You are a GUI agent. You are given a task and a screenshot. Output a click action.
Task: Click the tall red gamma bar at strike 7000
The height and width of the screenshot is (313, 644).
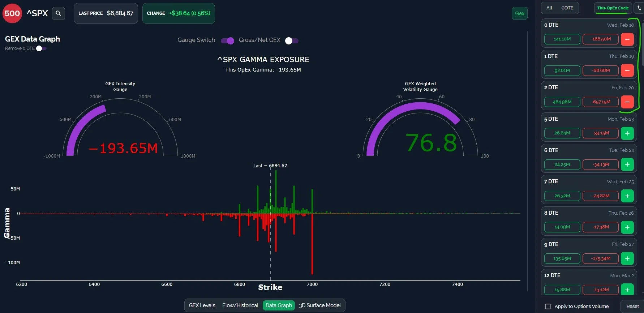[x=312, y=244]
